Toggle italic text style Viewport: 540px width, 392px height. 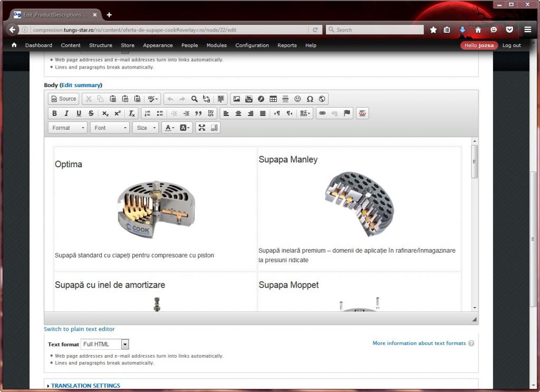[66, 113]
